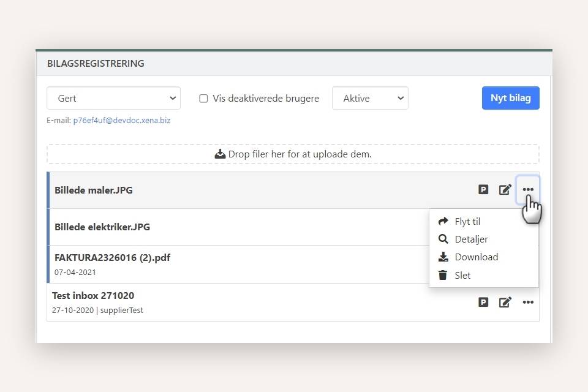The image size is (588, 392).
Task: Open the FAKTURA2326016 (2).pdf entry
Action: coord(112,258)
